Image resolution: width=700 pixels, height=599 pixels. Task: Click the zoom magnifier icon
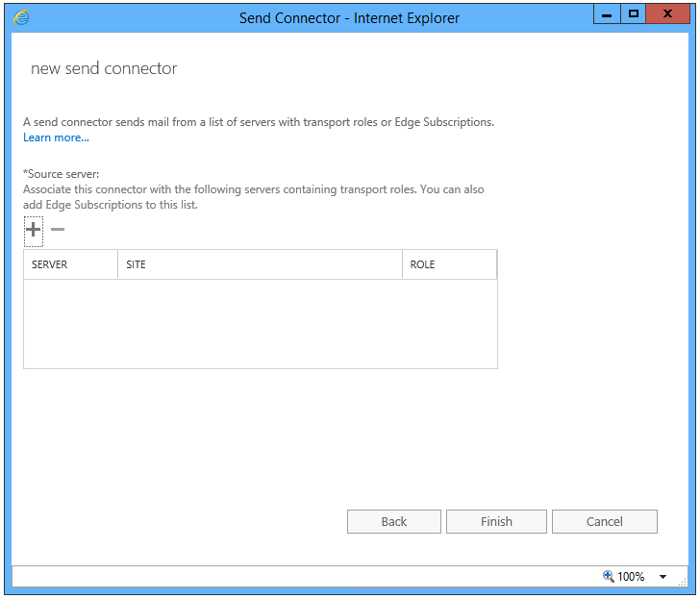click(608, 576)
